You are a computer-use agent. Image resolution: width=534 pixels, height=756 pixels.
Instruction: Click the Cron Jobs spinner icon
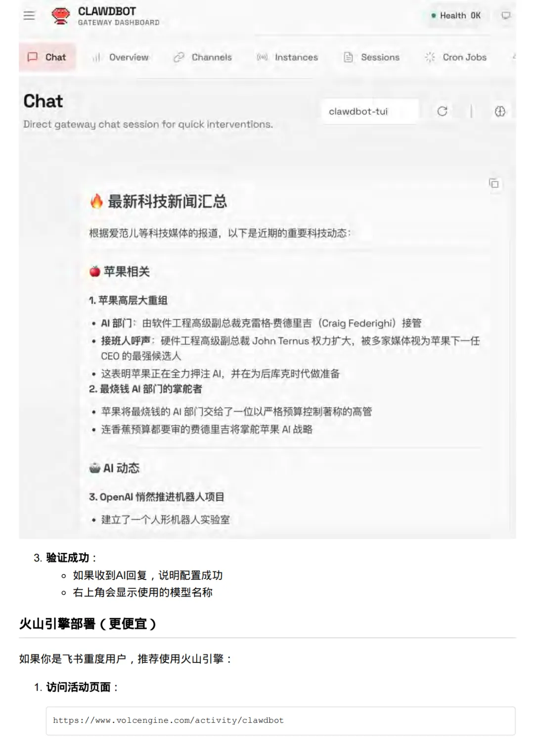tap(430, 57)
